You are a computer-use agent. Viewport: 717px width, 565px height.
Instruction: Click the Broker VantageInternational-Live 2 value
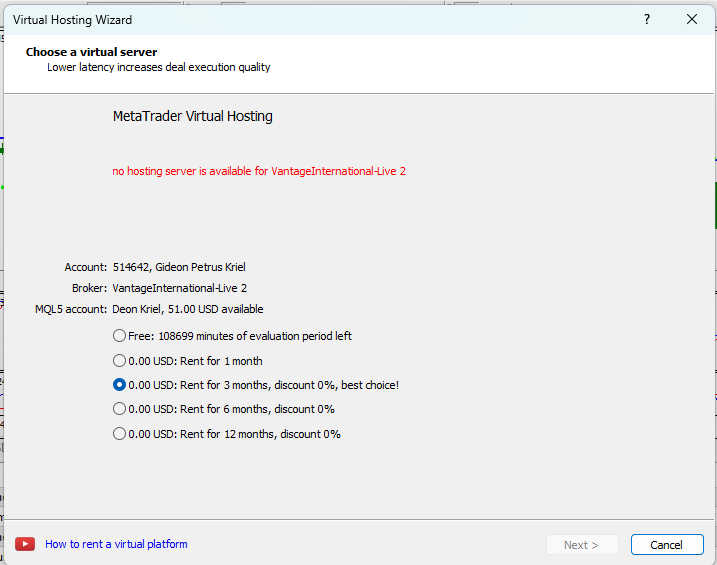coord(179,288)
